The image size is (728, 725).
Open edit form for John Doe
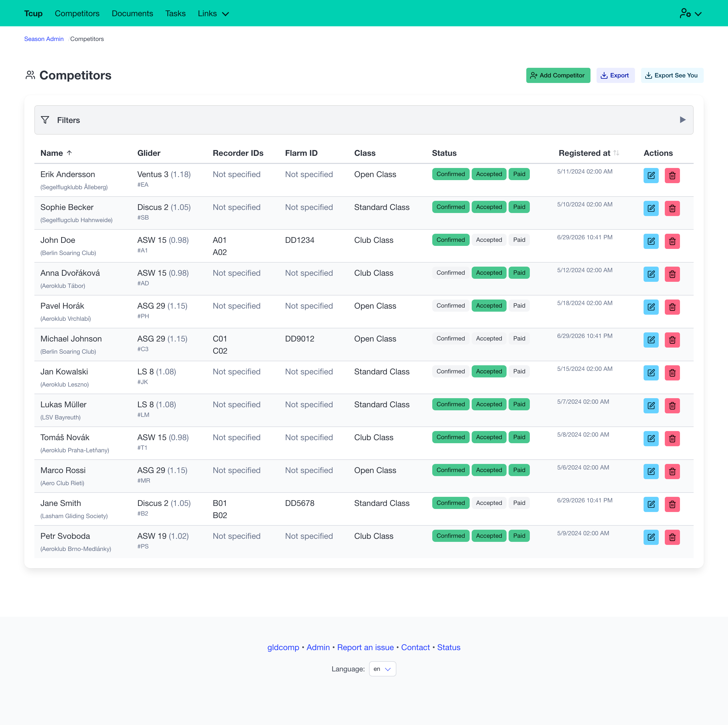(x=651, y=241)
